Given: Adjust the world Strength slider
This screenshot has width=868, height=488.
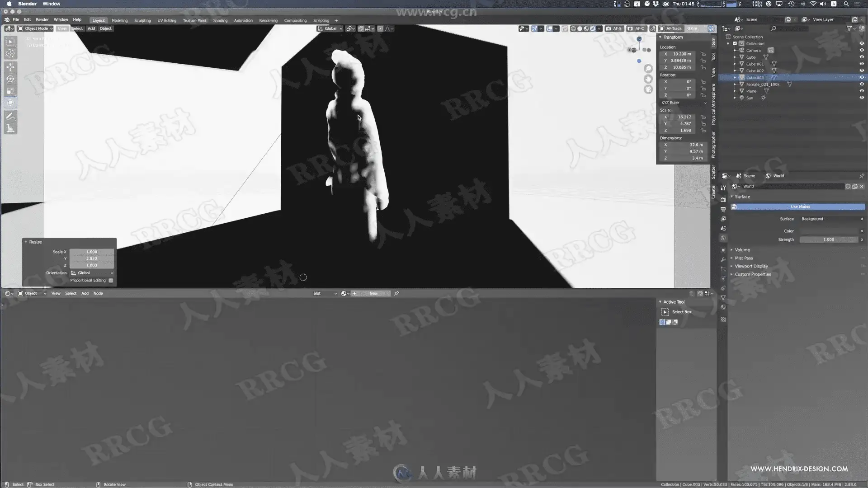Looking at the screenshot, I should click(828, 239).
